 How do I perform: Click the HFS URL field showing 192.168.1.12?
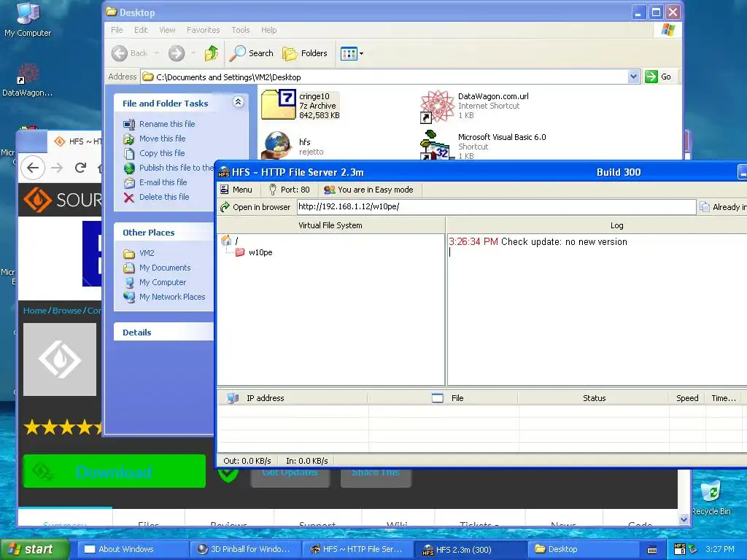(x=496, y=206)
